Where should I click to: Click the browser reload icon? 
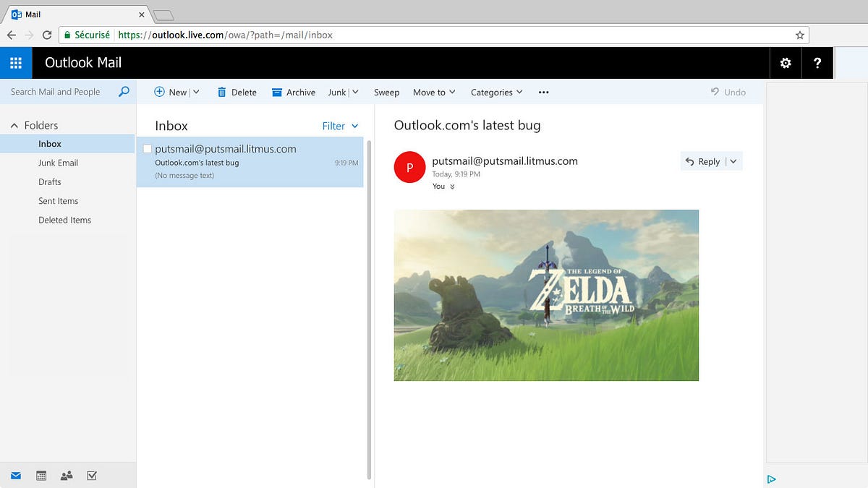tap(47, 35)
